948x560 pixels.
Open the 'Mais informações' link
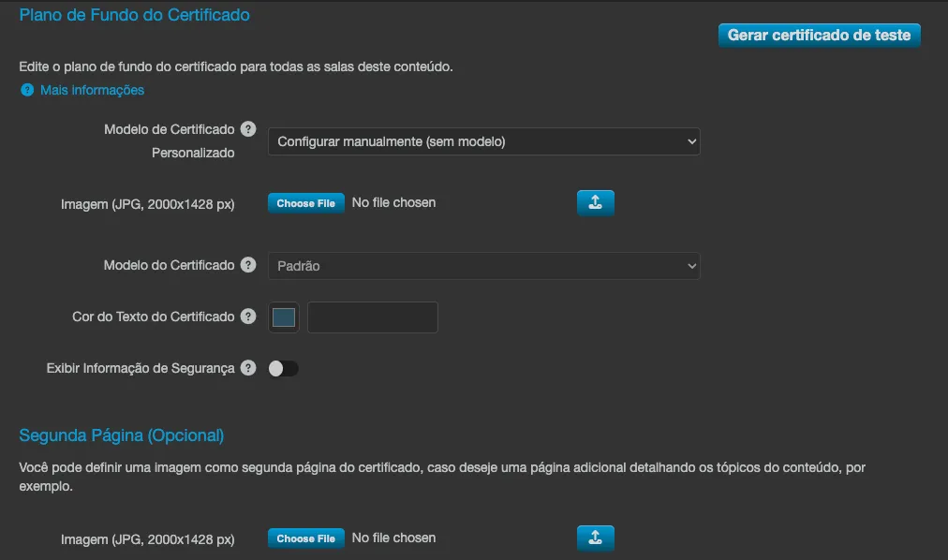(92, 90)
